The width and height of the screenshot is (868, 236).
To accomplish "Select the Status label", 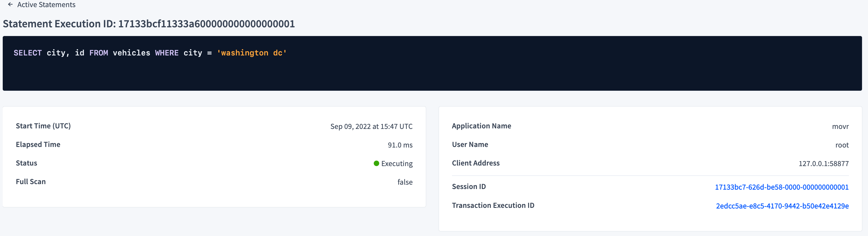I will pos(26,163).
